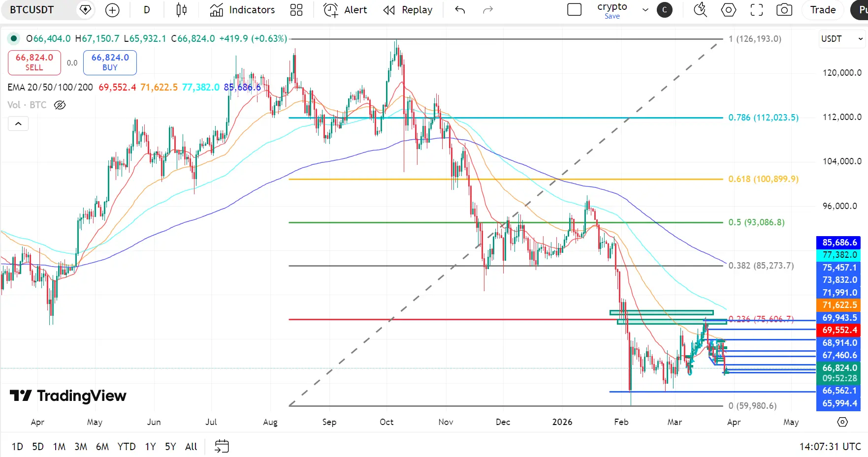868x457 pixels.
Task: Click the diamond flag icon beside BTCUSDT
Action: pos(85,10)
